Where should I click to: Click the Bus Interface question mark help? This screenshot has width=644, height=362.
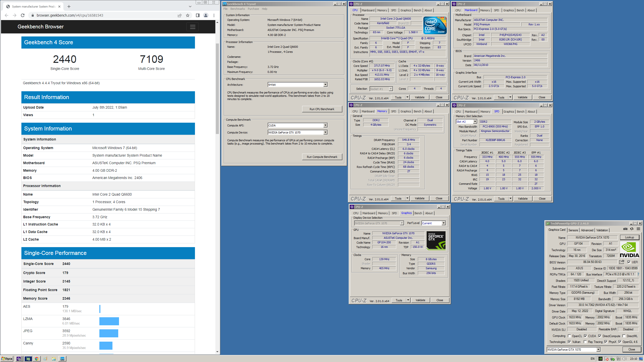(638, 274)
